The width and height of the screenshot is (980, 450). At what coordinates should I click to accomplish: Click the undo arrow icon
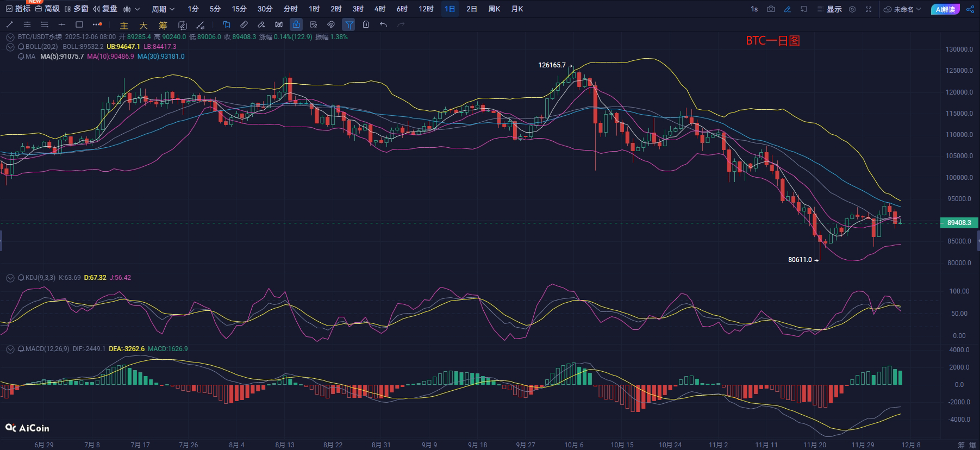coord(383,24)
